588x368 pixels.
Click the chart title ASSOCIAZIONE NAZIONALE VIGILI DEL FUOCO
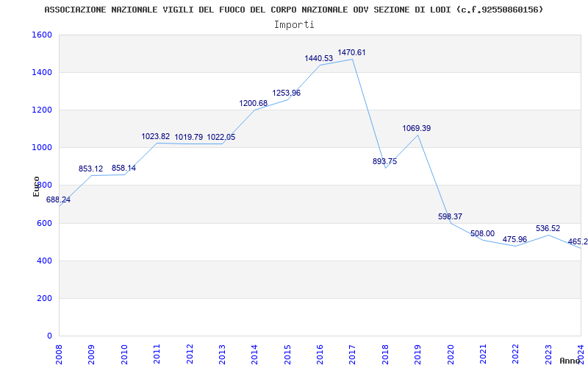(x=293, y=10)
